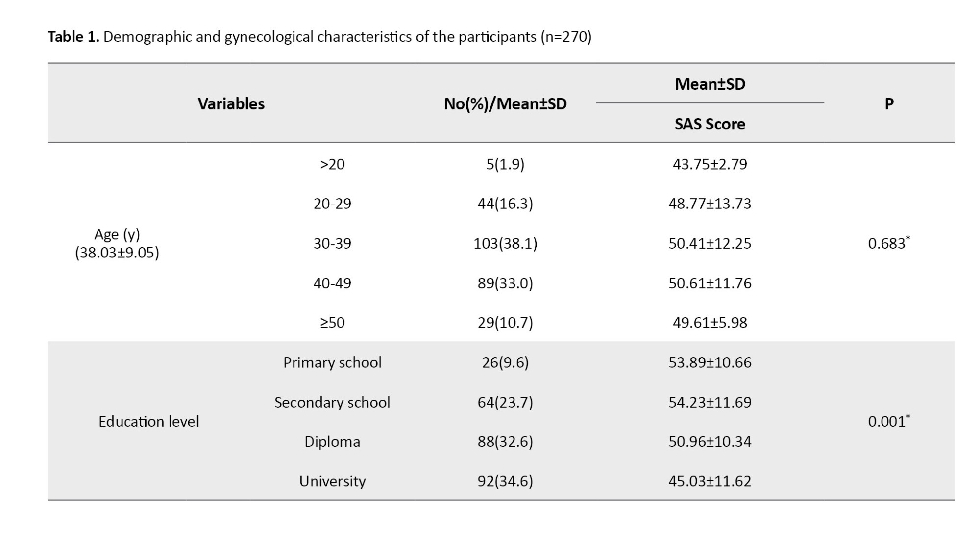
Task: Click the P column header
Action: (889, 103)
